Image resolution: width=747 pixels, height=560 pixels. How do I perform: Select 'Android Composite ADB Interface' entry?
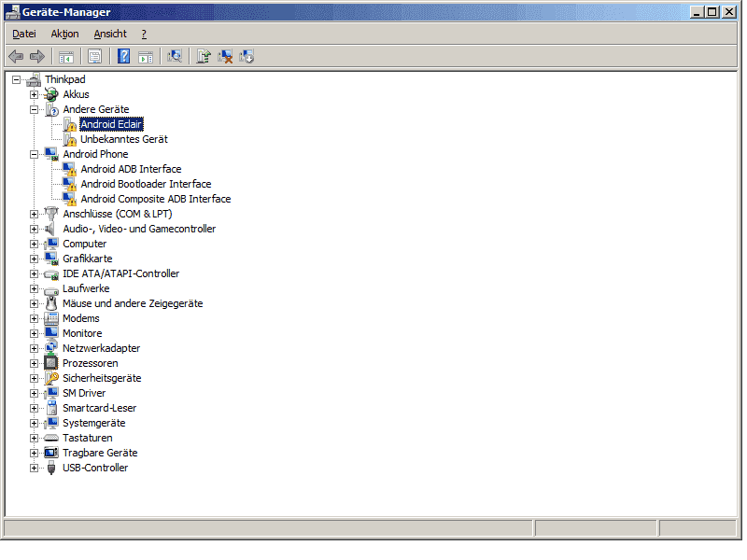[x=156, y=199]
